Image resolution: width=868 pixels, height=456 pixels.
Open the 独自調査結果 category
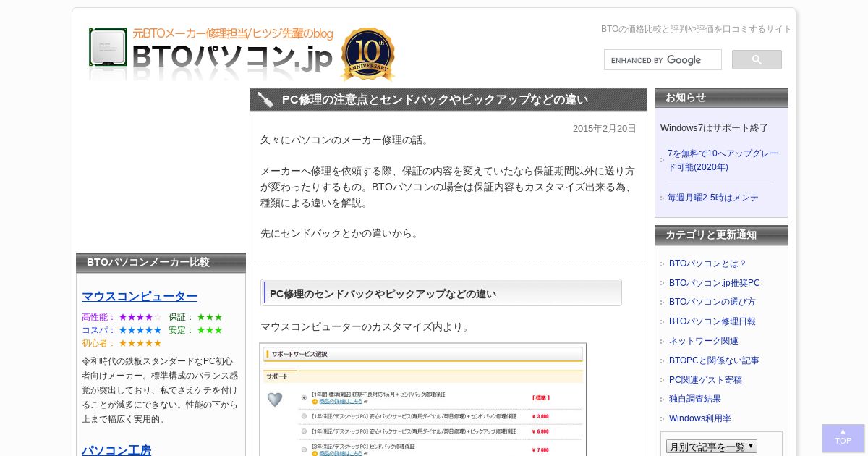[x=695, y=399]
